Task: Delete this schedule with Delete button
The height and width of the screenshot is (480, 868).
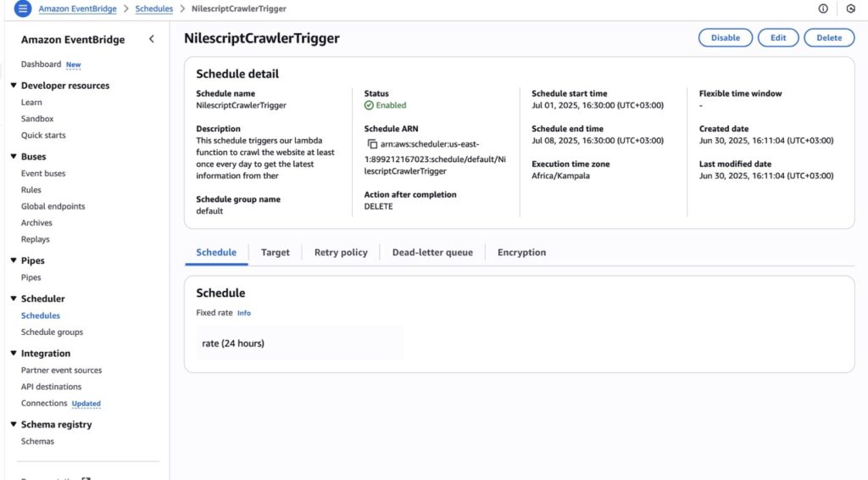Action: (x=828, y=38)
